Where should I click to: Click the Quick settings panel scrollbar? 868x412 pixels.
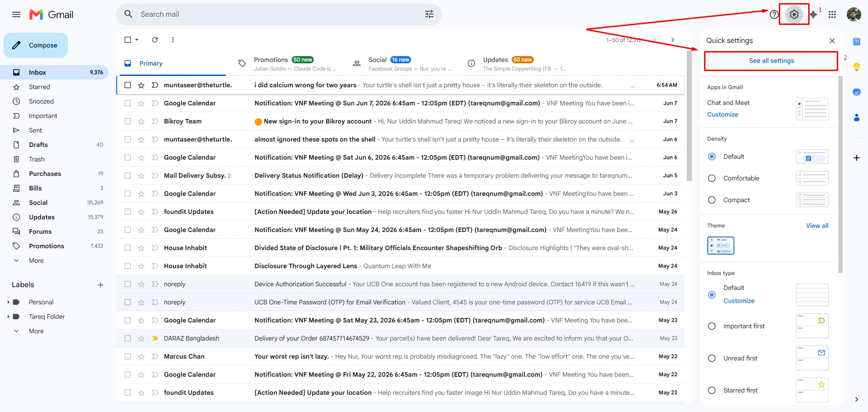(x=840, y=174)
